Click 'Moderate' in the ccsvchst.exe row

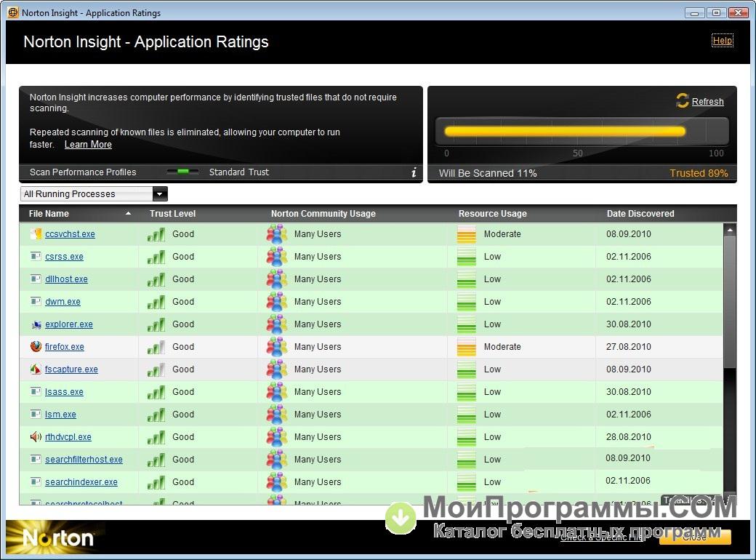502,234
